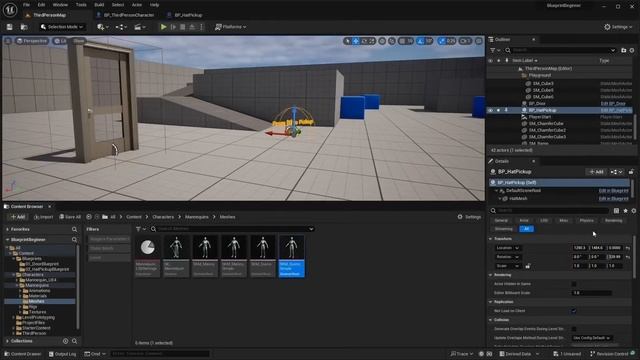Open the Edit menu

[41, 5]
